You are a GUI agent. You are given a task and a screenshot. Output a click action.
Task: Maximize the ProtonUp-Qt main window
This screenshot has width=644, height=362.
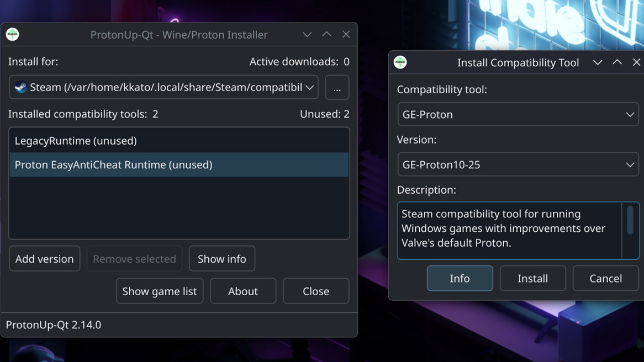point(326,34)
